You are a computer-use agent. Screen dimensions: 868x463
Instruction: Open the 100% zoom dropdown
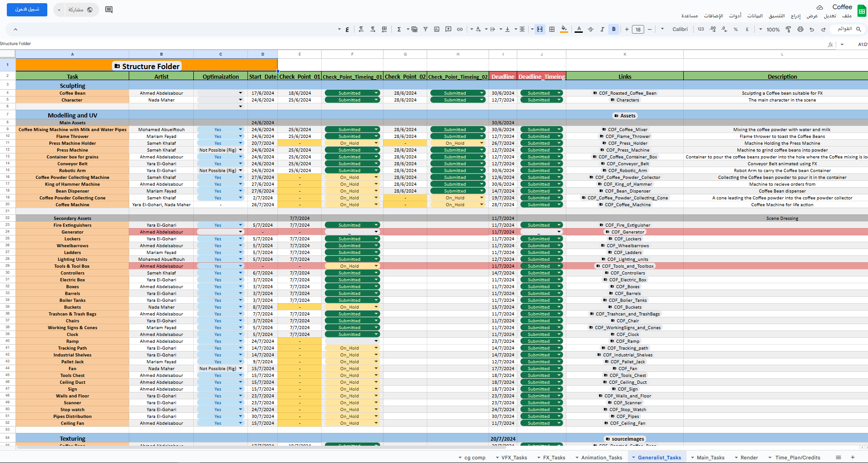(769, 29)
